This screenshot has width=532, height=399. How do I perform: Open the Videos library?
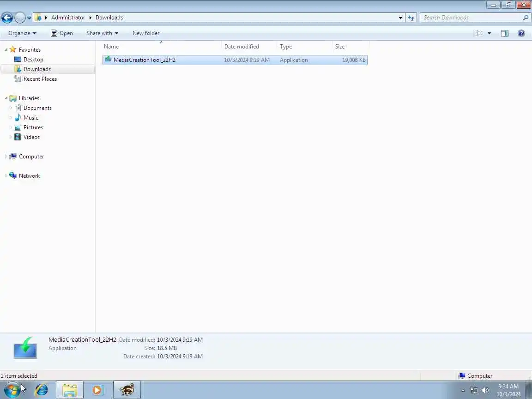31,137
